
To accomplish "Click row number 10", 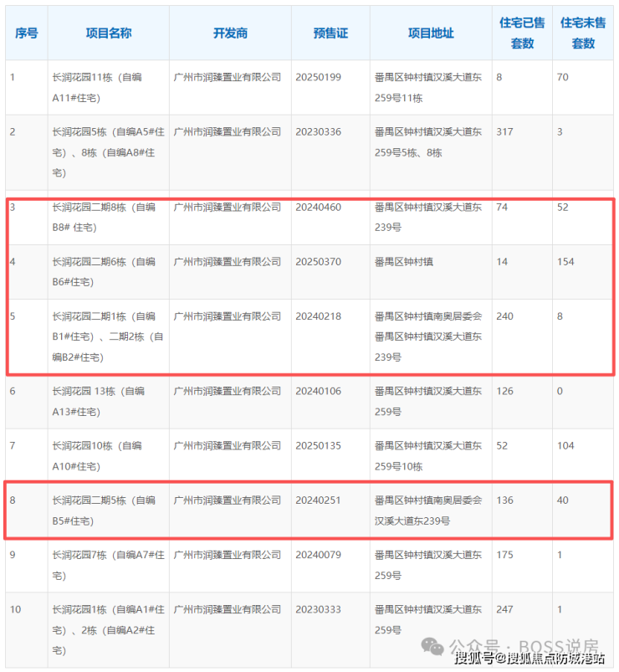I will pyautogui.click(x=15, y=609).
